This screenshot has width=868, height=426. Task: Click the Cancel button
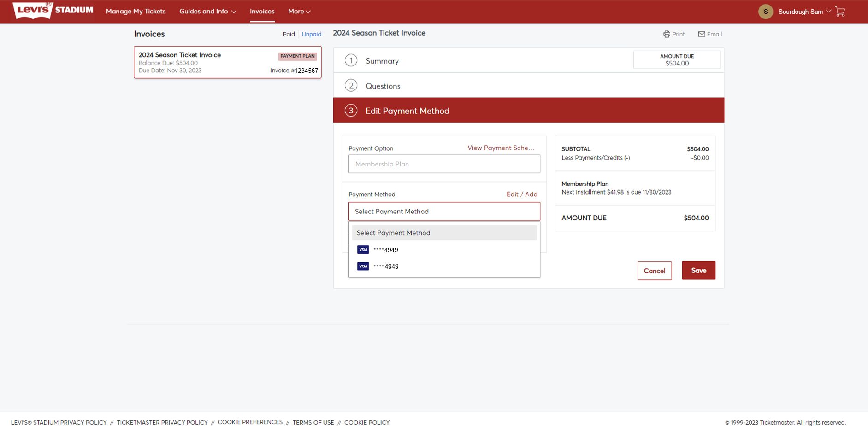[x=654, y=271]
